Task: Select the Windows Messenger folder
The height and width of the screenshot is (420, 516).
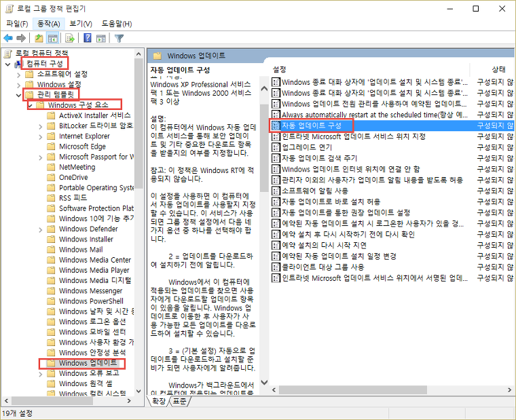Action: click(90, 291)
